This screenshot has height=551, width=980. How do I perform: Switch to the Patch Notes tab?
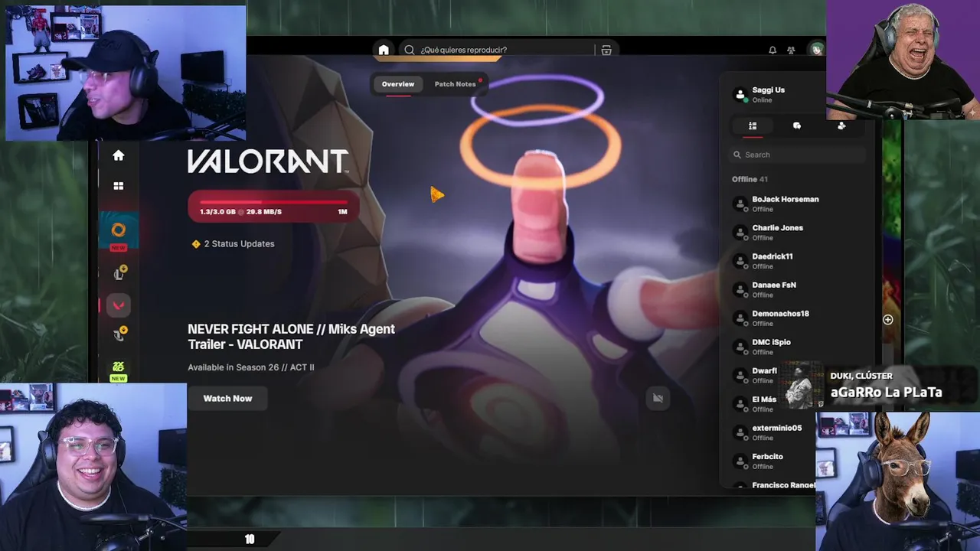[x=455, y=84]
